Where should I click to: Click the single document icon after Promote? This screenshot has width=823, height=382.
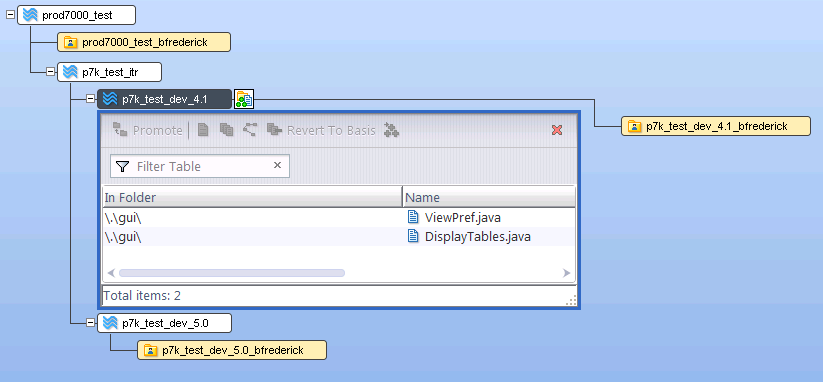point(203,130)
